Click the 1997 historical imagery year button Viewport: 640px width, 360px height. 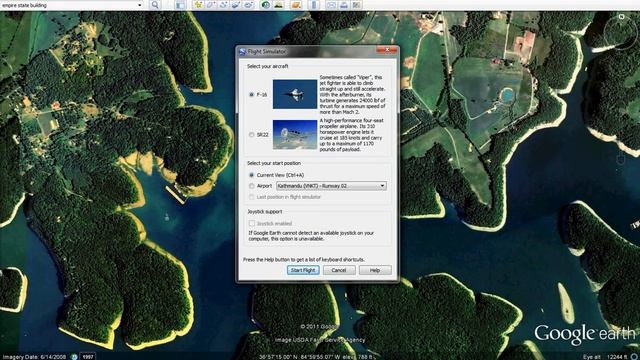click(87, 356)
